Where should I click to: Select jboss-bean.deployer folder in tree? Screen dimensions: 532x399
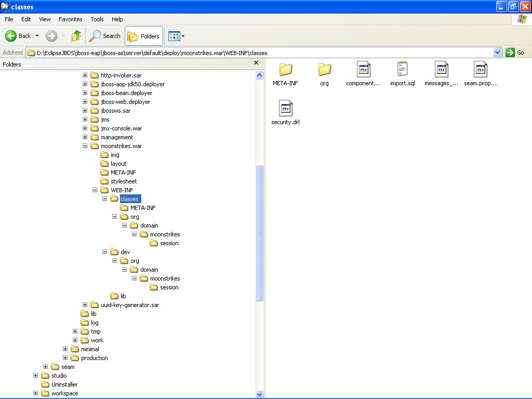pos(126,93)
